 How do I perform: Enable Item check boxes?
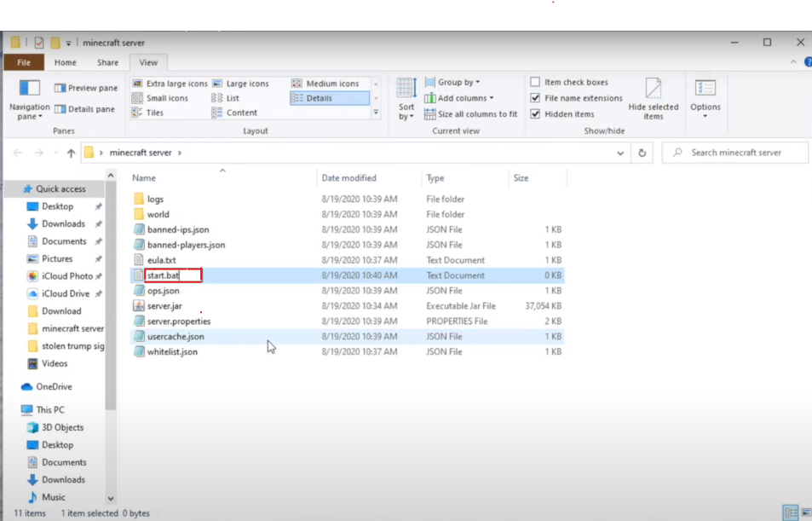535,82
